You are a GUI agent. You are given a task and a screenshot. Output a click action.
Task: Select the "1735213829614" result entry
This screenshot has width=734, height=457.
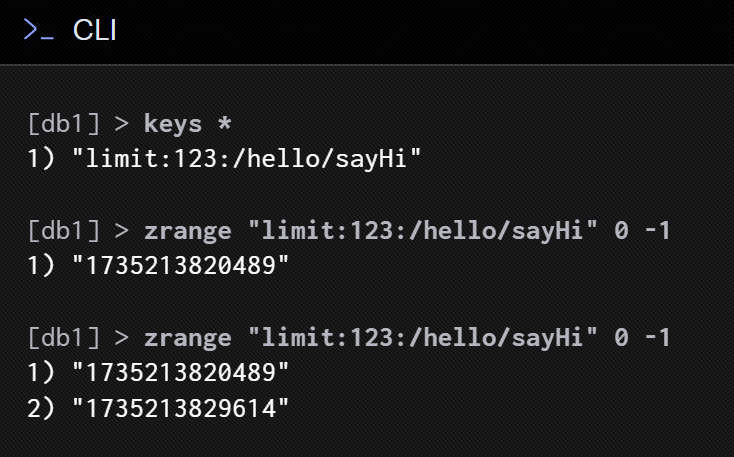[181, 408]
